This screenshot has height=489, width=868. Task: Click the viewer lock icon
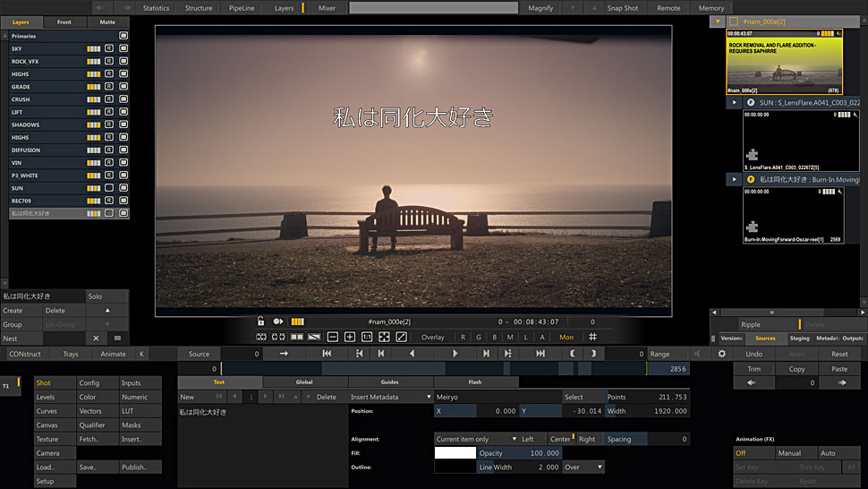click(x=260, y=322)
